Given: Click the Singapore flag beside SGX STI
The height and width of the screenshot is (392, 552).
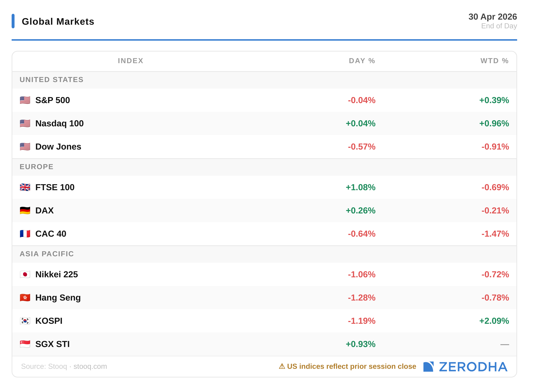Looking at the screenshot, I should pyautogui.click(x=25, y=344).
